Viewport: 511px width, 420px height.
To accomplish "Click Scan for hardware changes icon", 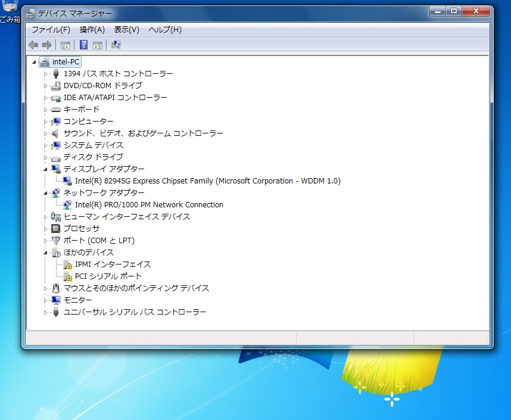I will click(116, 45).
